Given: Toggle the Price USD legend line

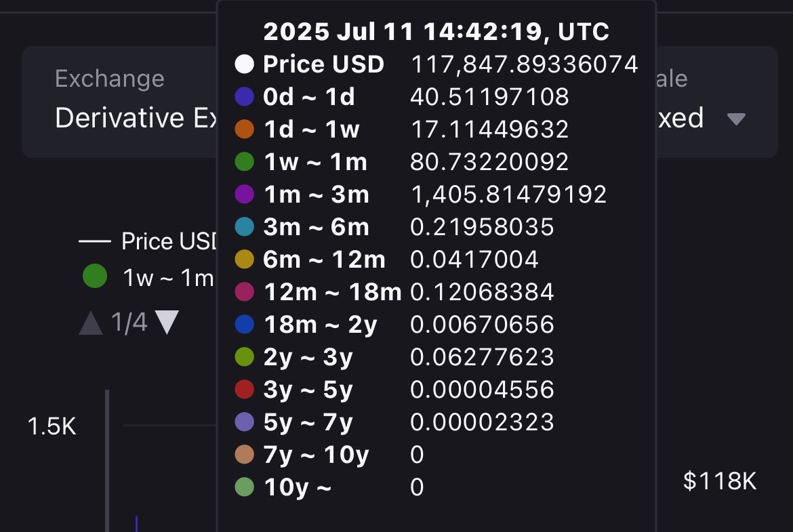Looking at the screenshot, I should (x=148, y=241).
